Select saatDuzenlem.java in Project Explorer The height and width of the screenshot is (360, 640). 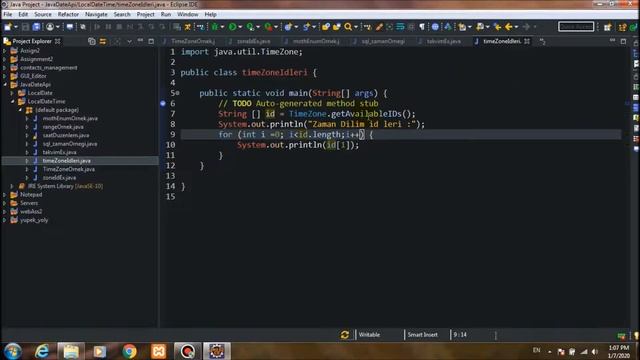click(x=66, y=135)
